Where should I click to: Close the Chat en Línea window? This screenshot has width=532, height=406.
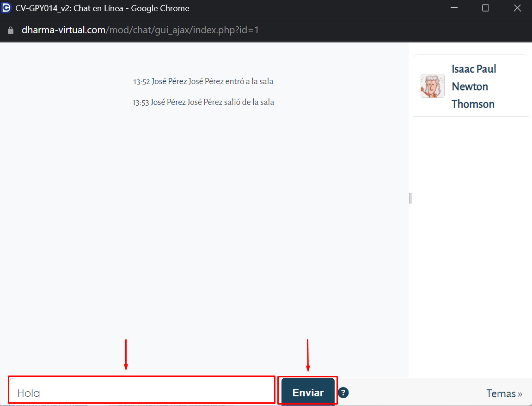517,8
